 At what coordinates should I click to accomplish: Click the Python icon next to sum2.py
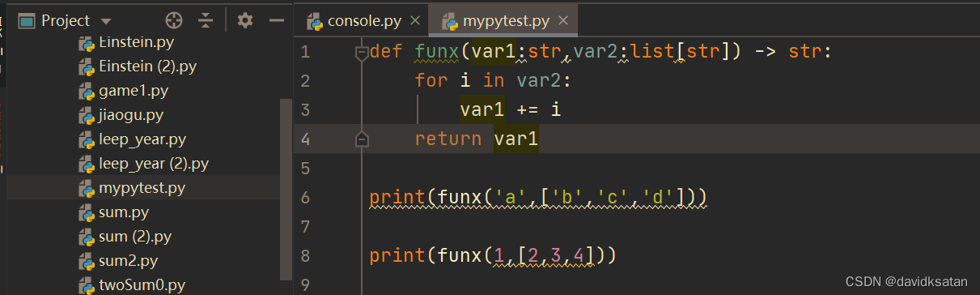pos(87,261)
